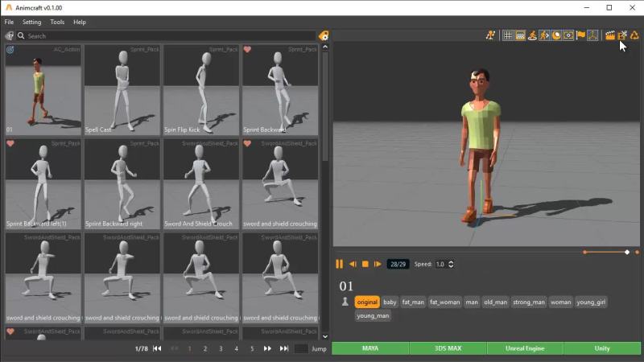Pause the animation playback
Viewport: 644px width, 362px height.
click(x=339, y=264)
